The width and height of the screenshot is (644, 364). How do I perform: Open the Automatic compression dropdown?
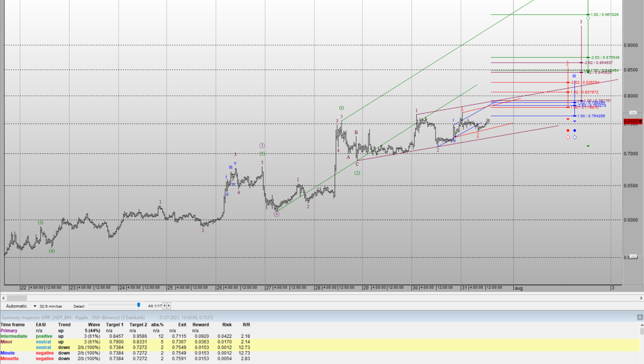35,306
